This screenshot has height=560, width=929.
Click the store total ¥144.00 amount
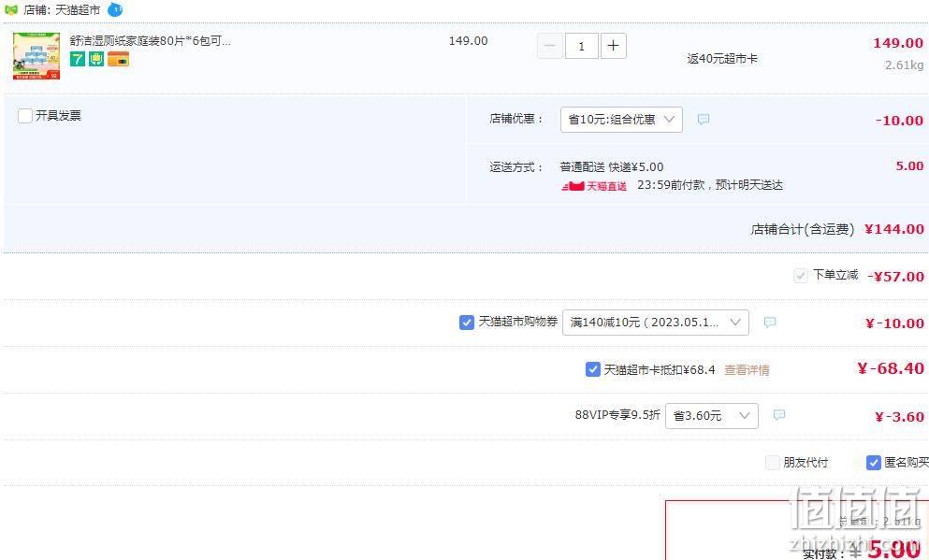pos(894,229)
